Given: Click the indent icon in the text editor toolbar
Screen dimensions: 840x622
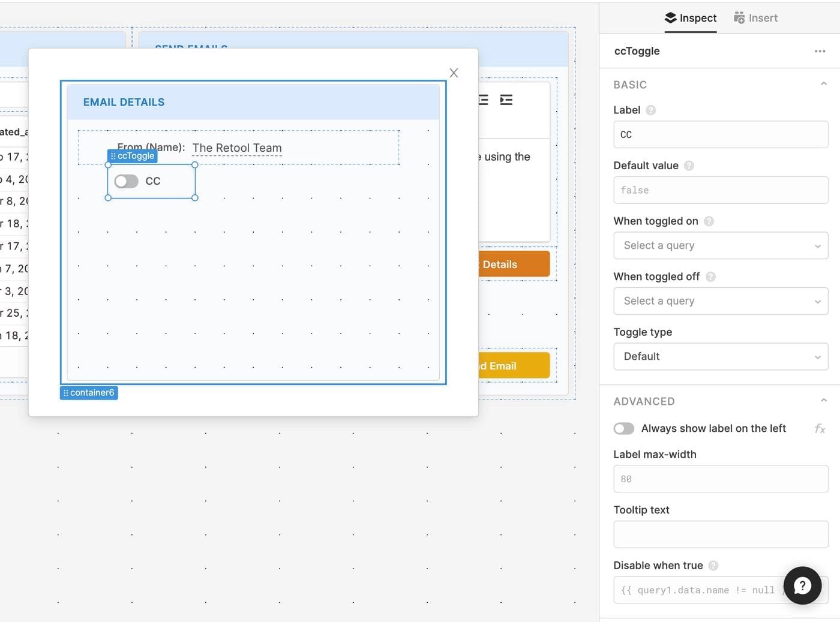Looking at the screenshot, I should (x=506, y=100).
